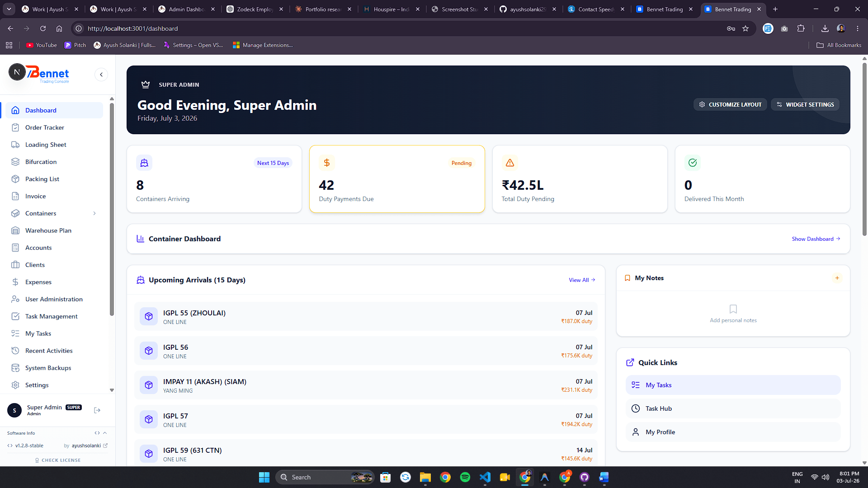Click the browser address bar
The width and height of the screenshot is (868, 488).
tap(402, 28)
